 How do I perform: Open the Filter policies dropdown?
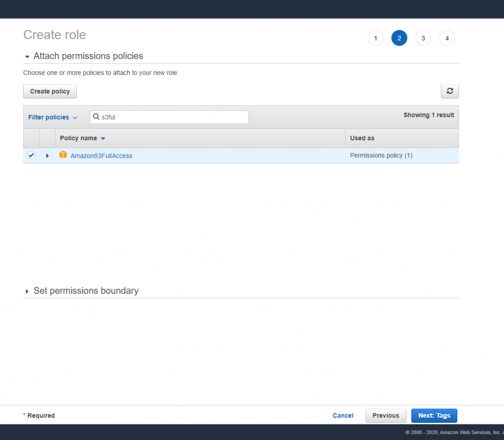tap(52, 117)
